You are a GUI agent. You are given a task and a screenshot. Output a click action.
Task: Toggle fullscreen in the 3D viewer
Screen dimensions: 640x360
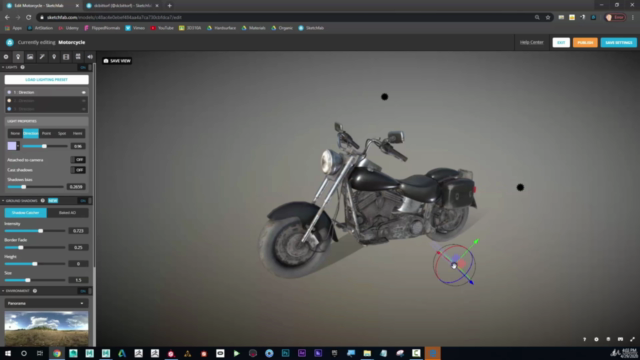(632, 339)
